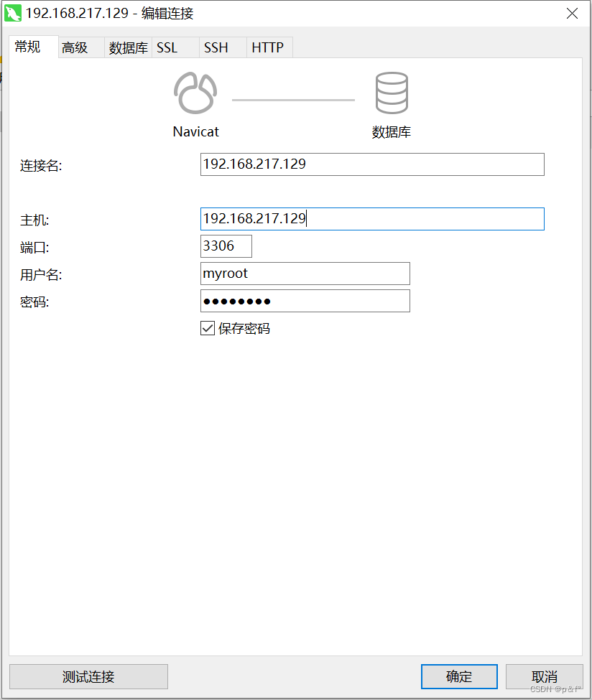This screenshot has height=700, width=592.
Task: Return to the 常规 tab
Action: pos(27,47)
